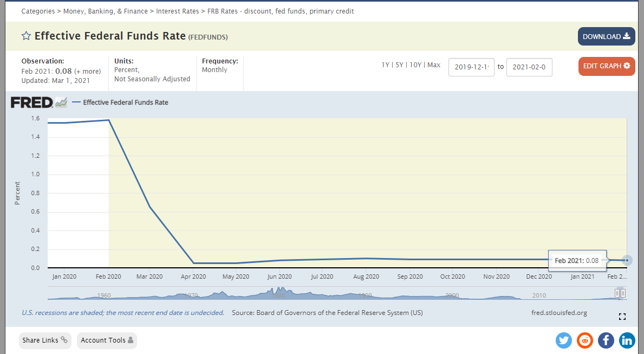This screenshot has height=354, width=644.
Task: Share the graph on Facebook
Action: click(606, 340)
